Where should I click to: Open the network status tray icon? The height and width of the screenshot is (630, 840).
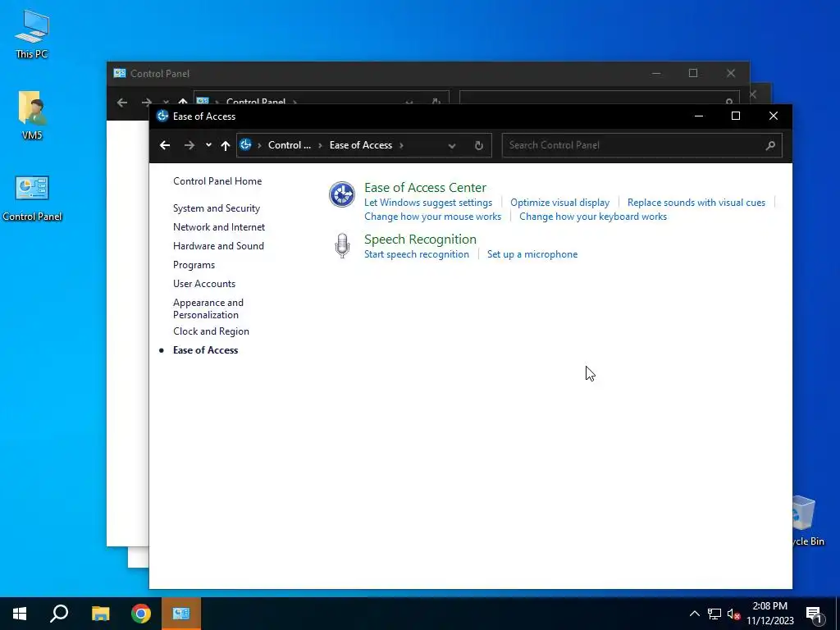tap(714, 614)
